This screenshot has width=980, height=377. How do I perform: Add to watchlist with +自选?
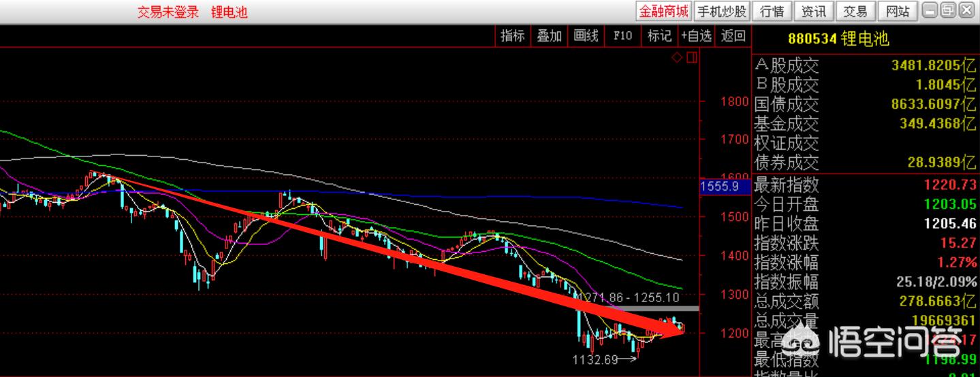click(x=696, y=36)
